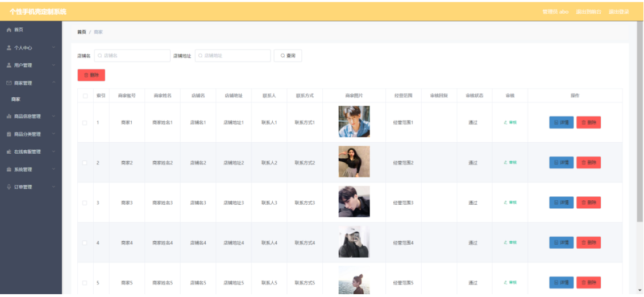Click the 审核 edit icon for 商家5
This screenshot has width=644, height=297.
pos(505,283)
